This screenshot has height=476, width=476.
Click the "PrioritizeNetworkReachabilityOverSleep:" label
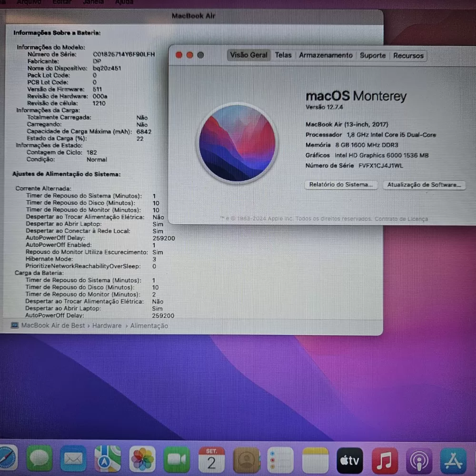point(83,266)
